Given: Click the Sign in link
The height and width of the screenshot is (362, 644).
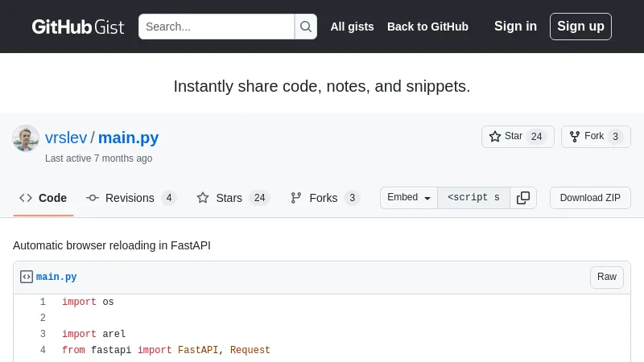Looking at the screenshot, I should pos(515,27).
